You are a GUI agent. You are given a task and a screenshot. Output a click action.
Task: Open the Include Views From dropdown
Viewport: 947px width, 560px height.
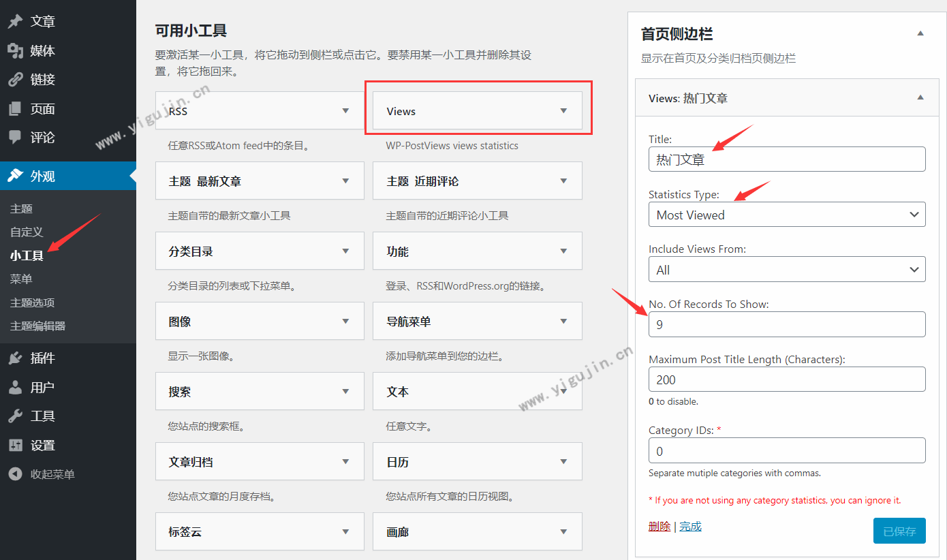click(x=786, y=270)
